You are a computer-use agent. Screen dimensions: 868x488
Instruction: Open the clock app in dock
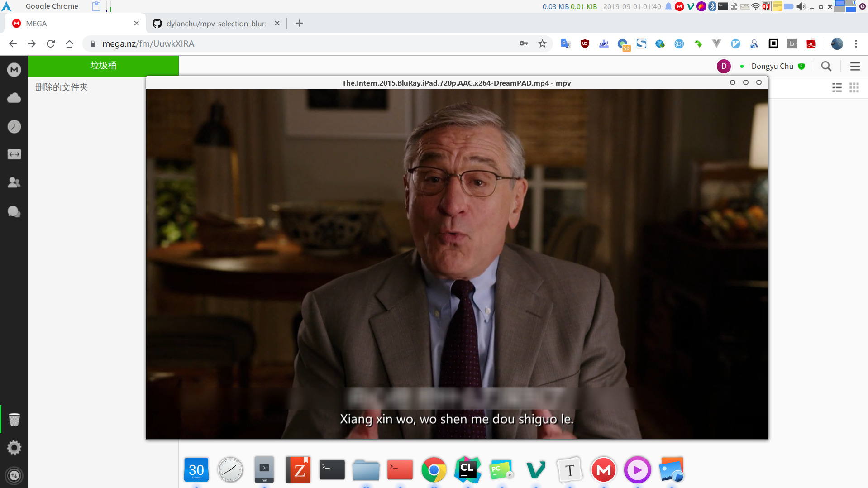click(x=230, y=470)
